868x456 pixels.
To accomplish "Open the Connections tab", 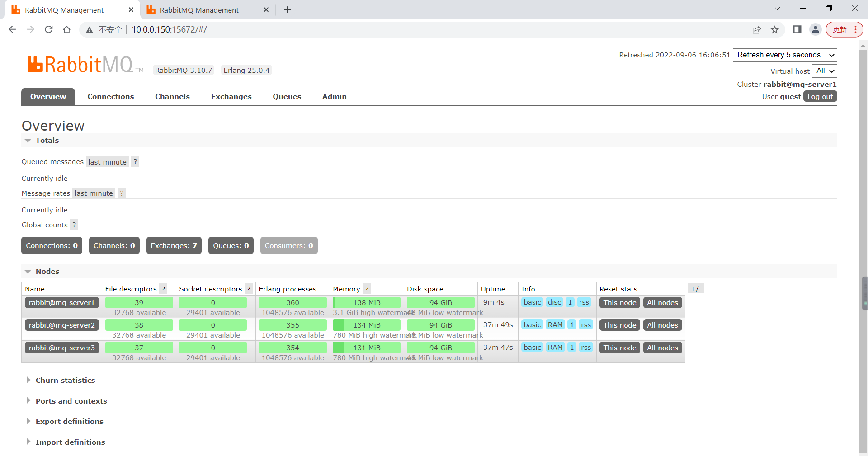I will (x=111, y=96).
